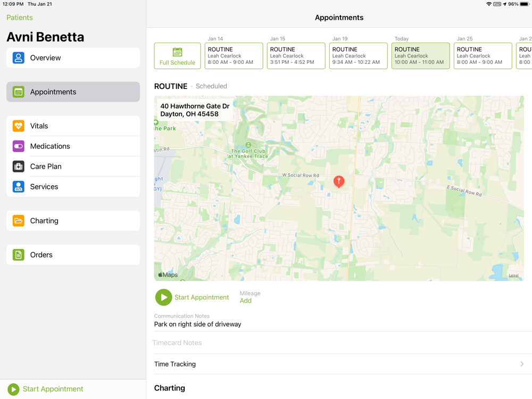Click the Avni Benetta patient name
This screenshot has height=399, width=532.
pos(45,37)
